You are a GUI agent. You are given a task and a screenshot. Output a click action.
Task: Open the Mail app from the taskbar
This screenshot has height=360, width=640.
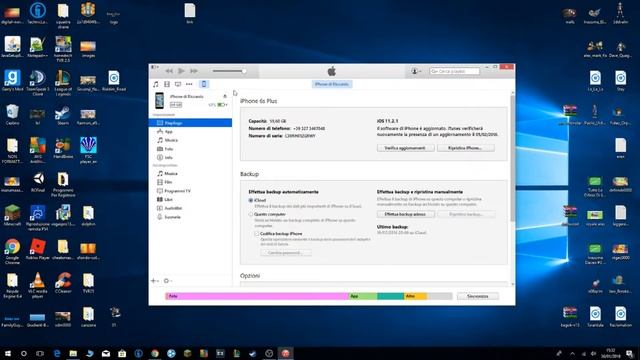106,353
